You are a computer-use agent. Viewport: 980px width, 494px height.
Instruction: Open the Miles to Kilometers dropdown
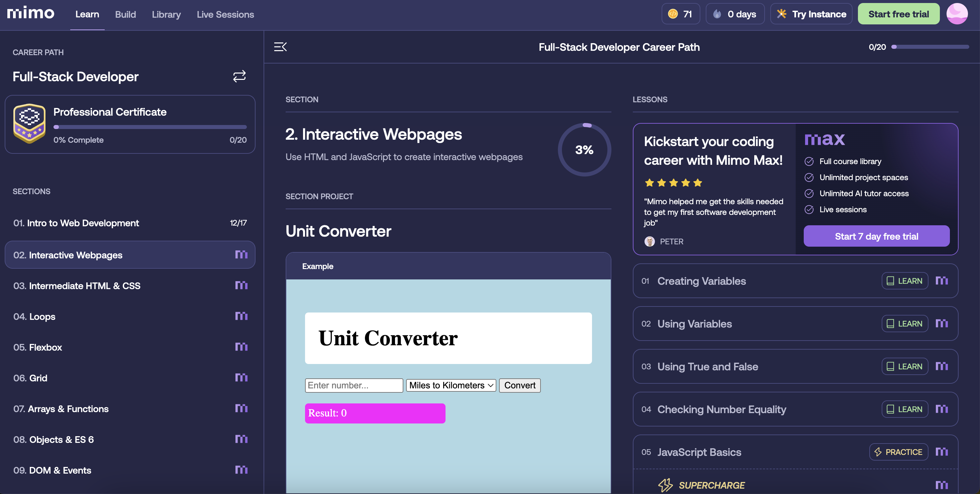[x=451, y=385]
